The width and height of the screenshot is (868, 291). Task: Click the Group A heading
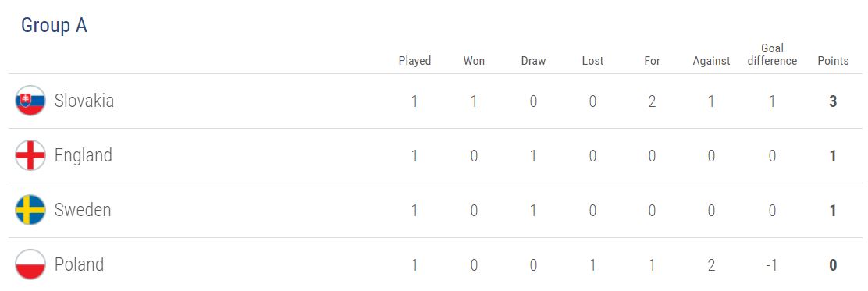pyautogui.click(x=54, y=26)
